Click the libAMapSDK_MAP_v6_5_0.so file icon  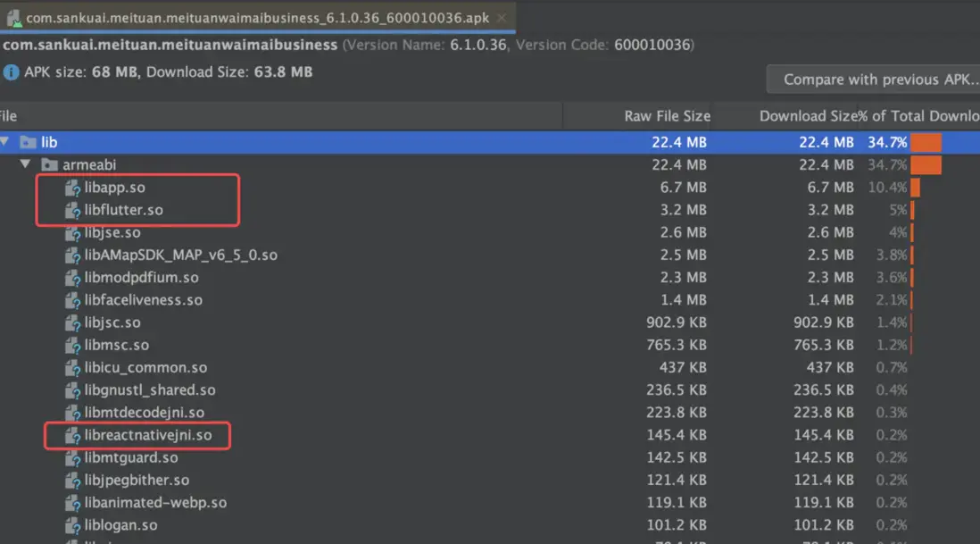(x=72, y=255)
